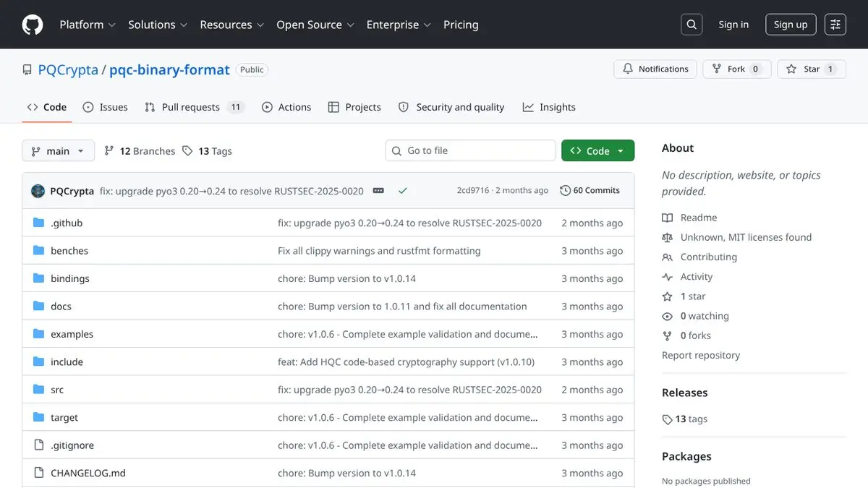868x488 pixels.
Task: Click the GitHub logo icon
Action: point(33,25)
